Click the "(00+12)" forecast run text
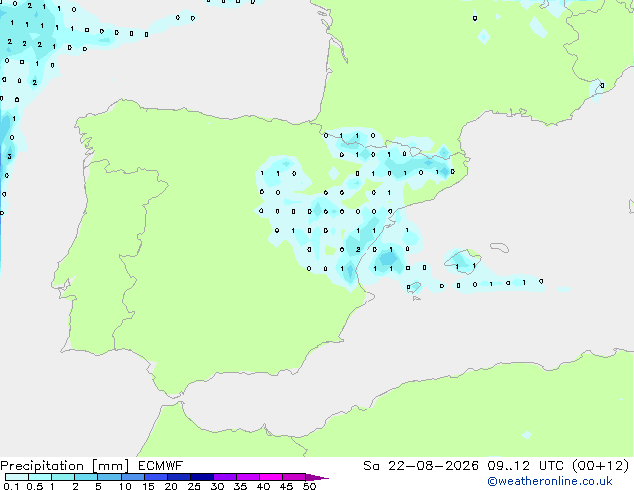 coord(601,466)
